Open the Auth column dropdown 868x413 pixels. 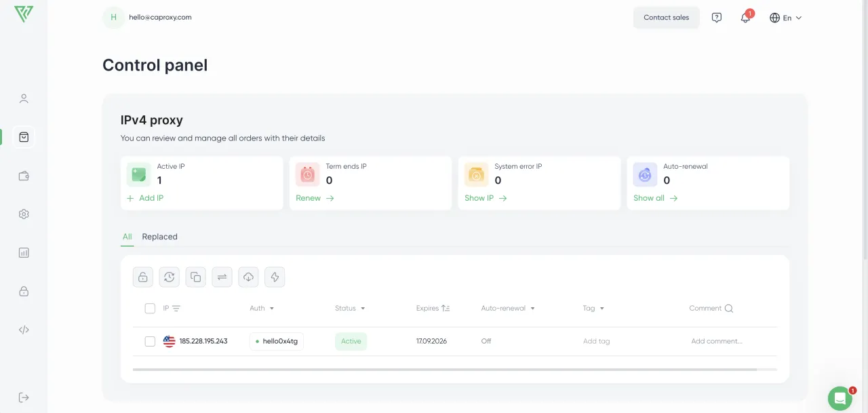pyautogui.click(x=262, y=309)
